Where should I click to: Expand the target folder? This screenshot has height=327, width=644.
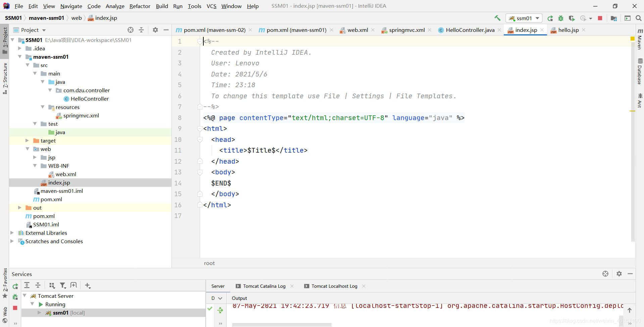pyautogui.click(x=28, y=141)
